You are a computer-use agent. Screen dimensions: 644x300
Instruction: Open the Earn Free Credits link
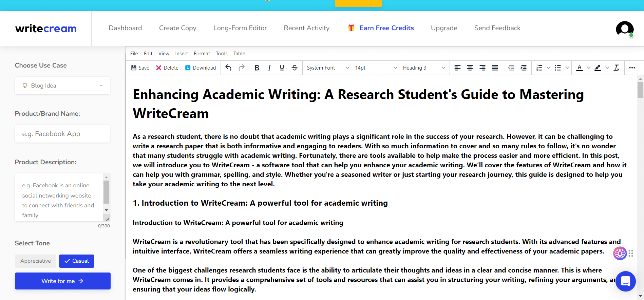(x=386, y=28)
